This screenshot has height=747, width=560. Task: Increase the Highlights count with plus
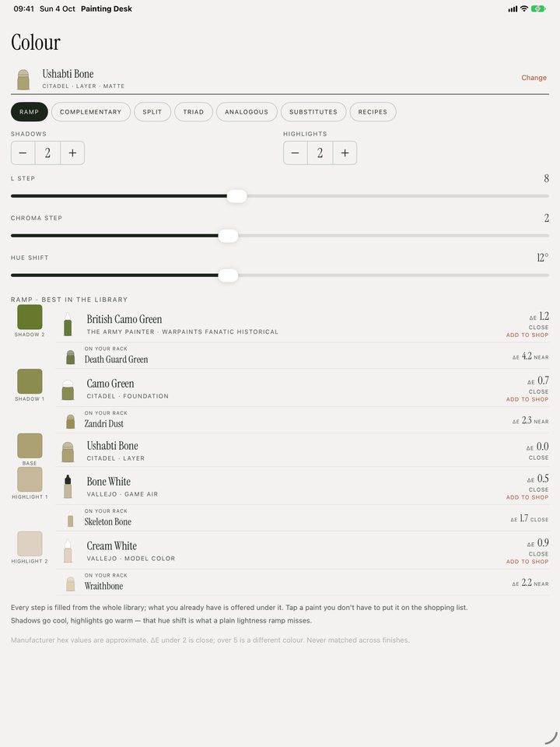345,153
